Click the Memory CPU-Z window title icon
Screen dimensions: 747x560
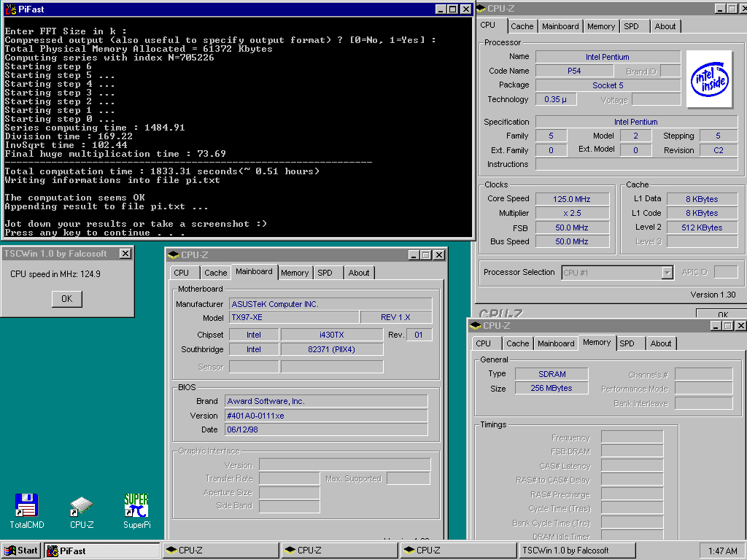476,326
